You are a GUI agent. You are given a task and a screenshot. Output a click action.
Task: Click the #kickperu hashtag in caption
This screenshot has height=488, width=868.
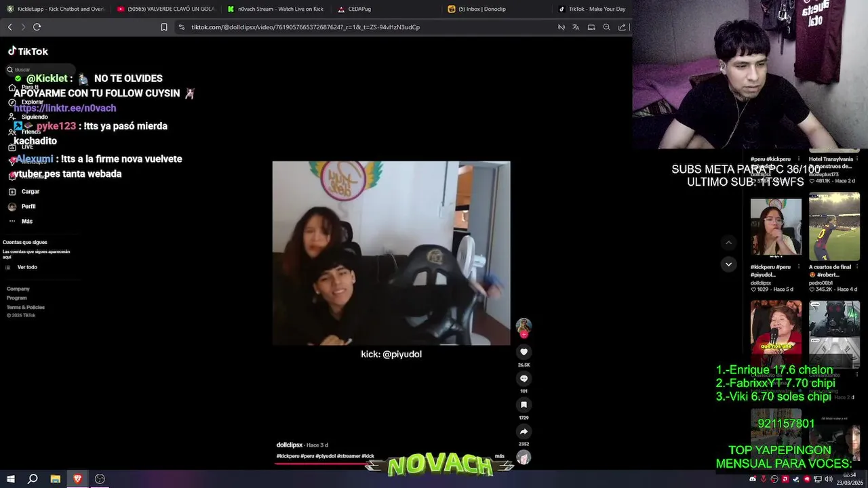[288, 456]
